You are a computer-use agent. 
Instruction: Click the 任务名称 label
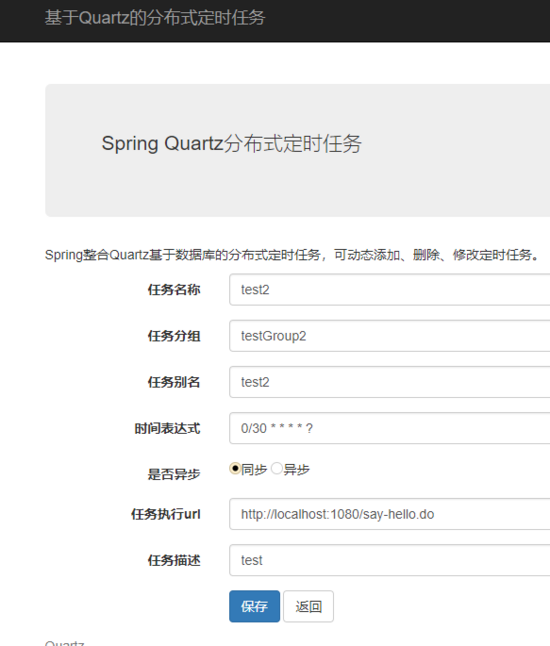pos(174,290)
